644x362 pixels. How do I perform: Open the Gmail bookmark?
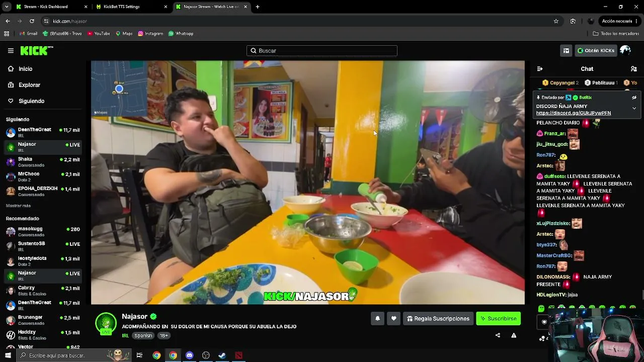point(28,34)
